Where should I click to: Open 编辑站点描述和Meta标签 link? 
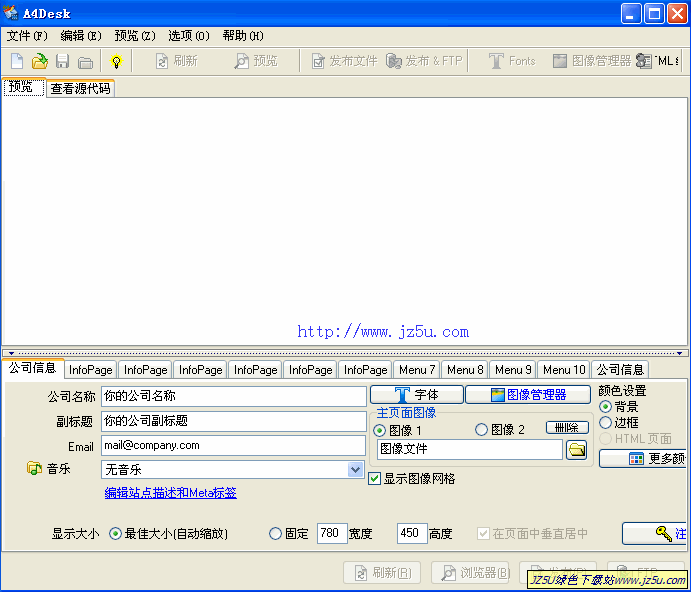pyautogui.click(x=171, y=493)
